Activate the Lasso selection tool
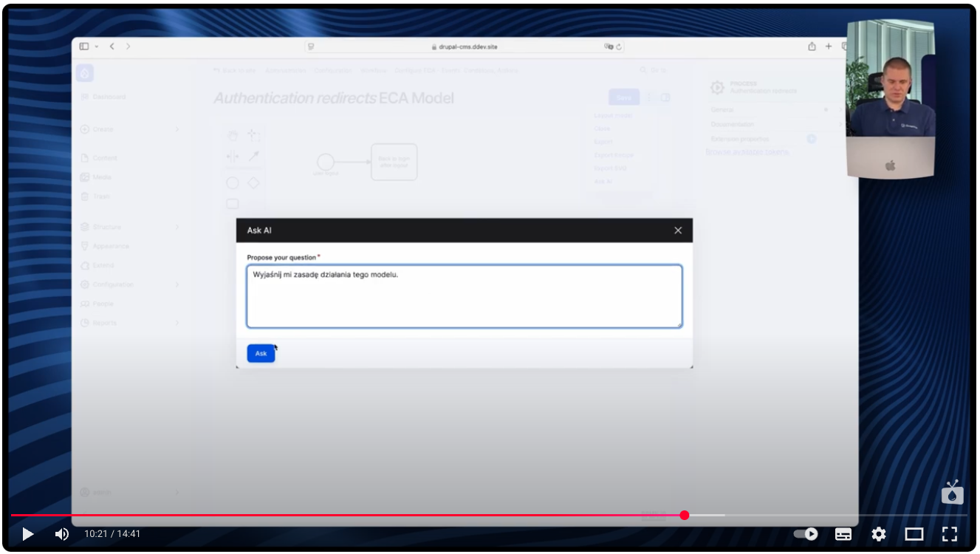The image size is (980, 554). 254,136
